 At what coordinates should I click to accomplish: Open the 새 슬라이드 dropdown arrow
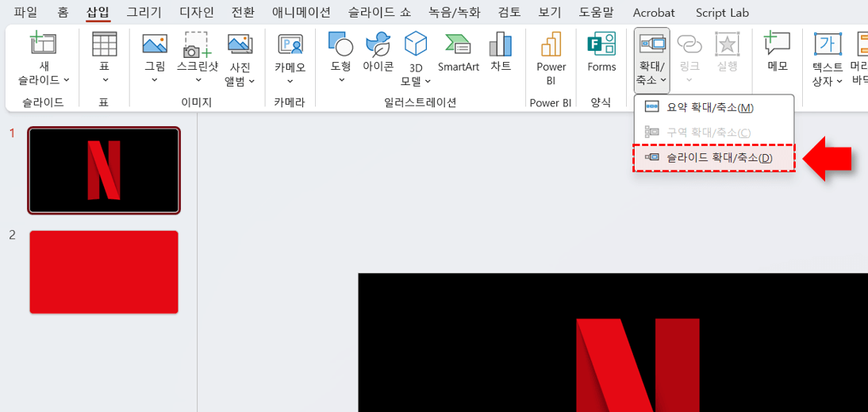(67, 79)
